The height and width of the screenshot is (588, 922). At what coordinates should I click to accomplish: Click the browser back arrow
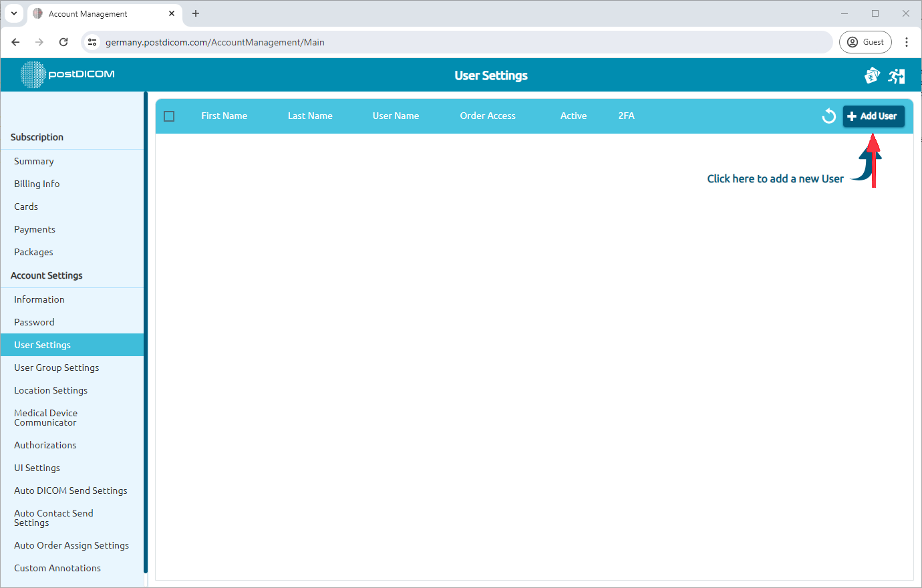click(15, 41)
